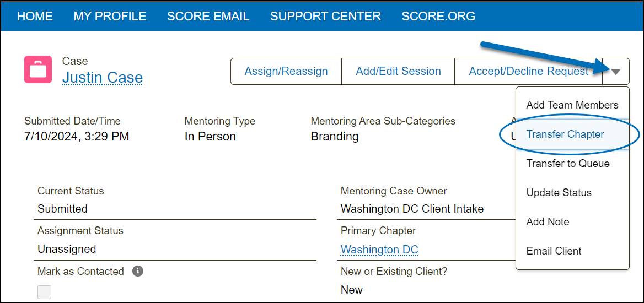
Task: Open Score Email in navigation bar
Action: [208, 17]
